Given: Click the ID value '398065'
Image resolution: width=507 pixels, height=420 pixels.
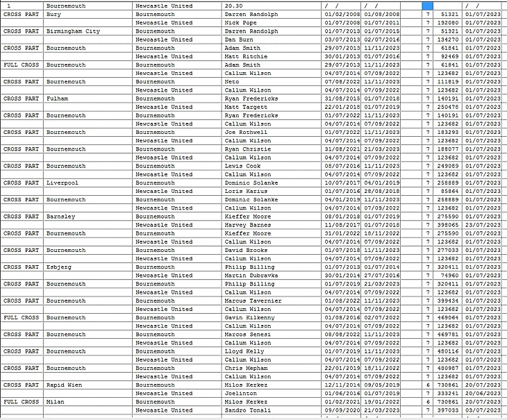Looking at the screenshot, I should point(448,225).
